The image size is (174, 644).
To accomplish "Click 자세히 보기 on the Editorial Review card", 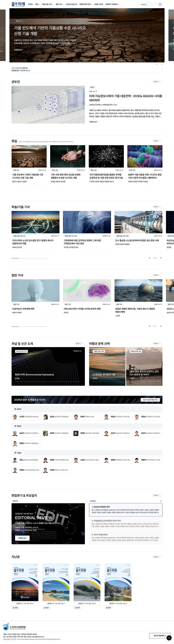I will point(22,538).
